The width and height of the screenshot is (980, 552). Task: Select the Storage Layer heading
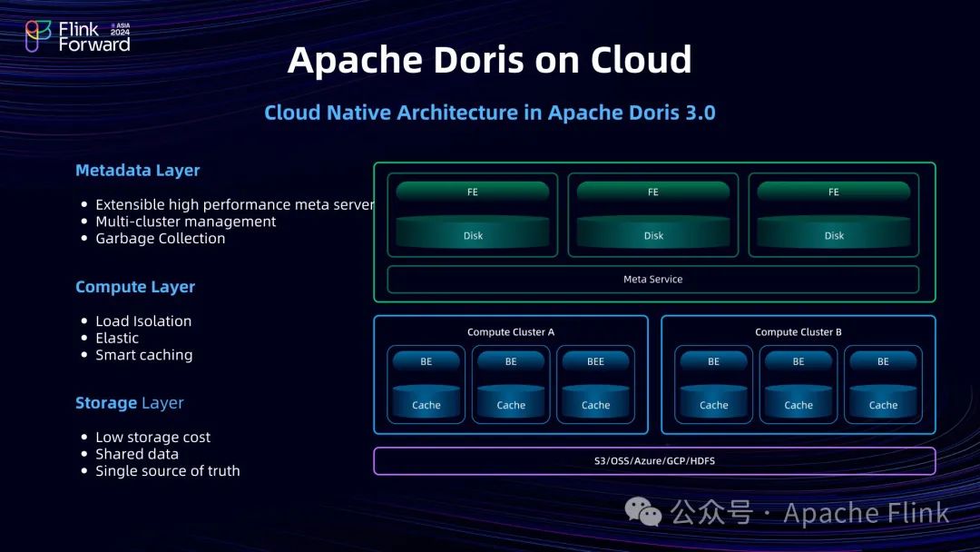point(129,403)
